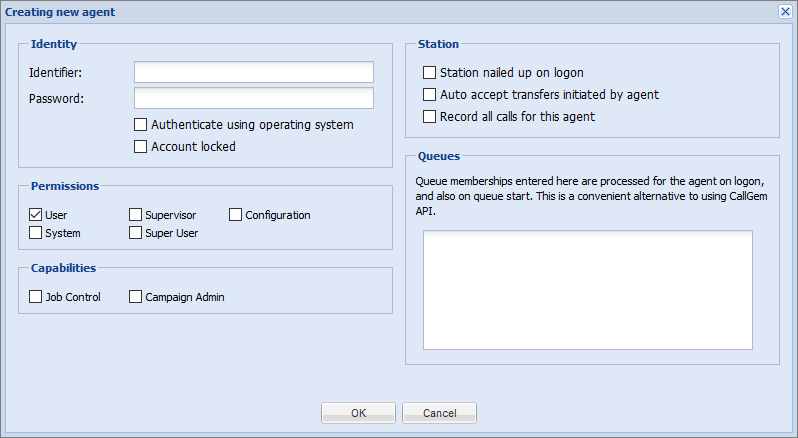The height and width of the screenshot is (438, 798).
Task: Close the Creating new agent dialog
Action: [785, 12]
